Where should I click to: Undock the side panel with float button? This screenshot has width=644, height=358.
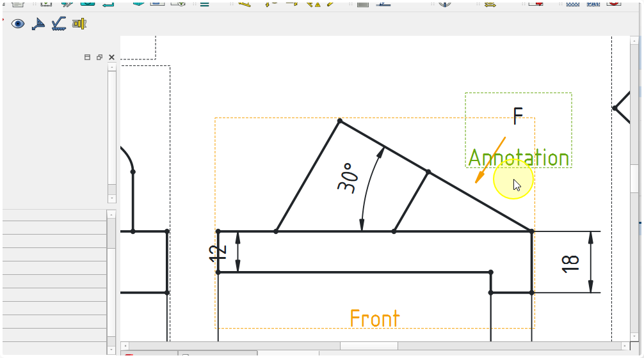(x=99, y=58)
